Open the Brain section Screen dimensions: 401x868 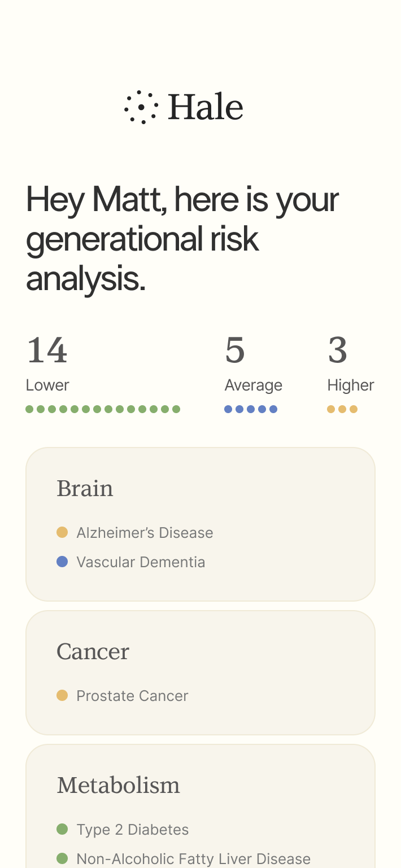[85, 489]
